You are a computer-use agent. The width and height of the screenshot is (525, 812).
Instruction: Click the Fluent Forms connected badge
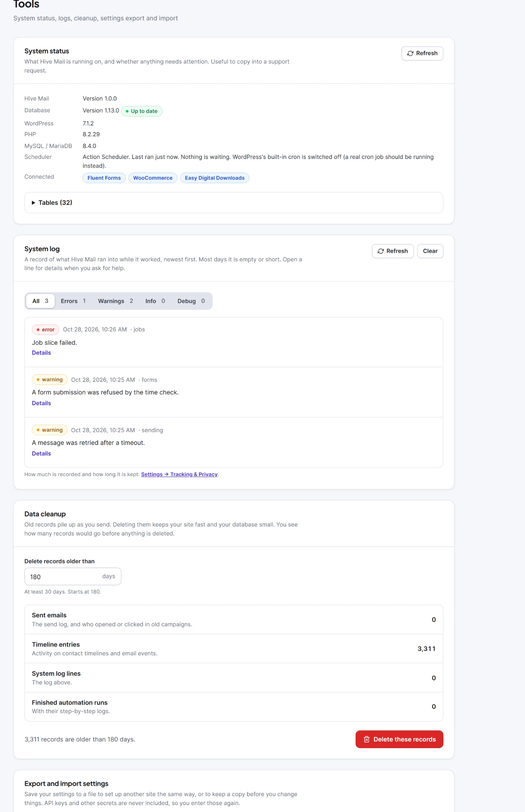pyautogui.click(x=104, y=178)
